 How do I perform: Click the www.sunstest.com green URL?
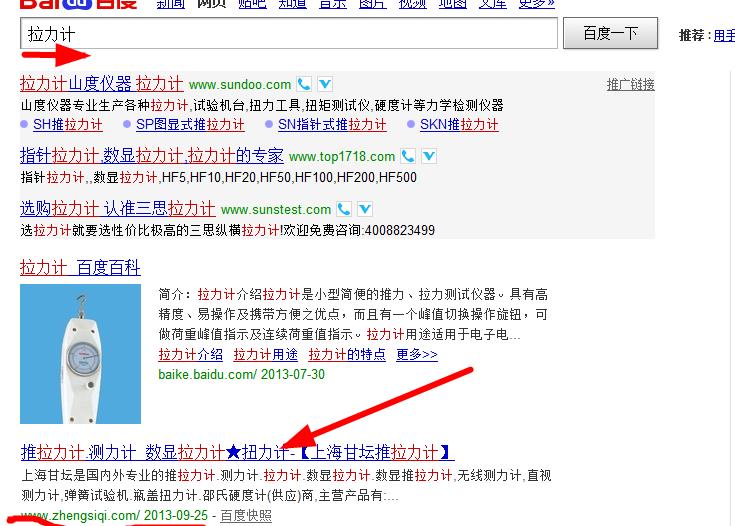(276, 210)
